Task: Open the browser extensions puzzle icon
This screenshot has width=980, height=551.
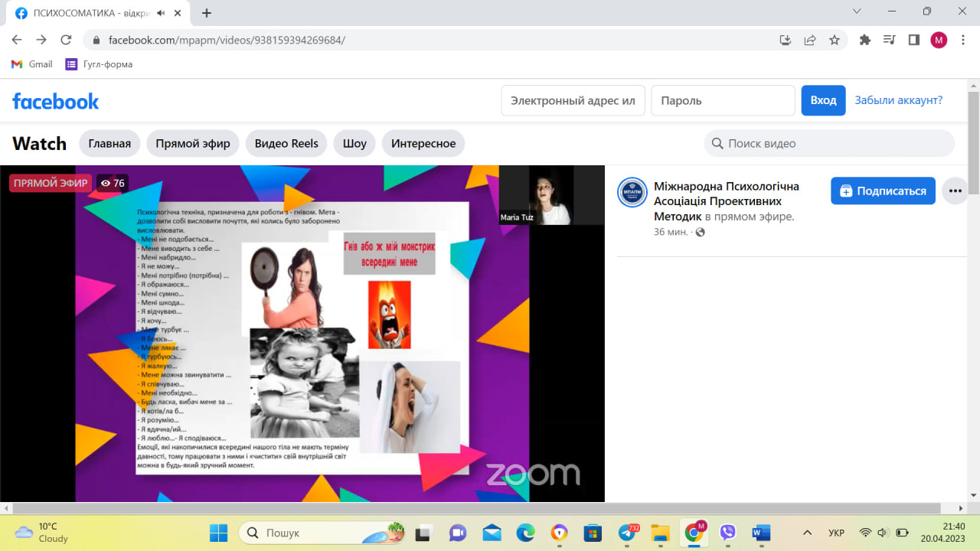Action: click(x=865, y=41)
